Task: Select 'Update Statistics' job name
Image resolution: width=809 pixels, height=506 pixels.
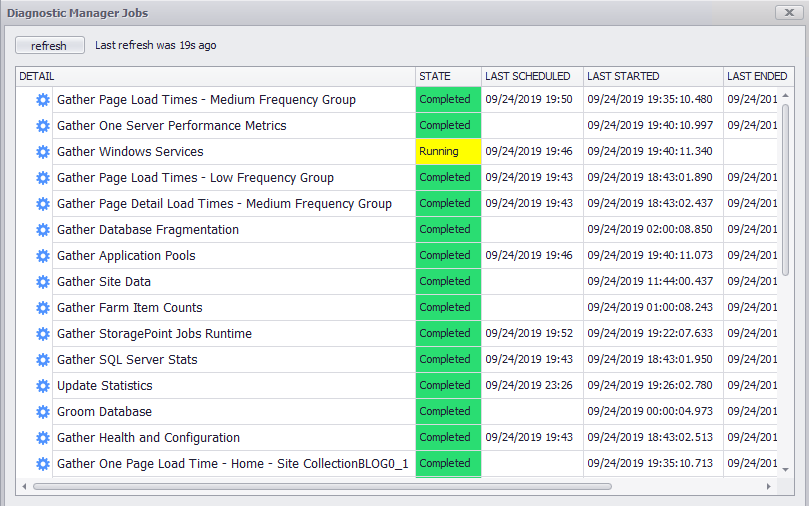Action: point(105,386)
